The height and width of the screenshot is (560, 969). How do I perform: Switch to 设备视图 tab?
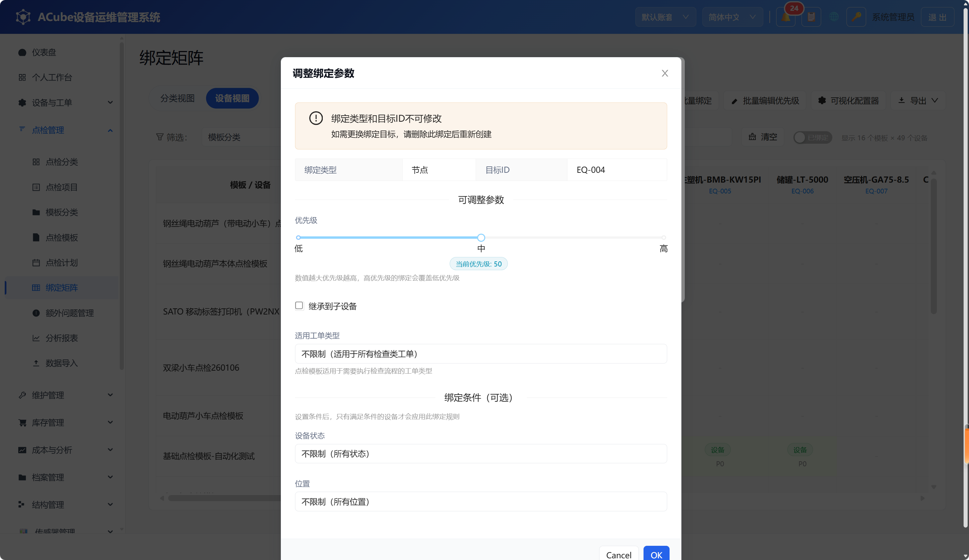pyautogui.click(x=232, y=98)
